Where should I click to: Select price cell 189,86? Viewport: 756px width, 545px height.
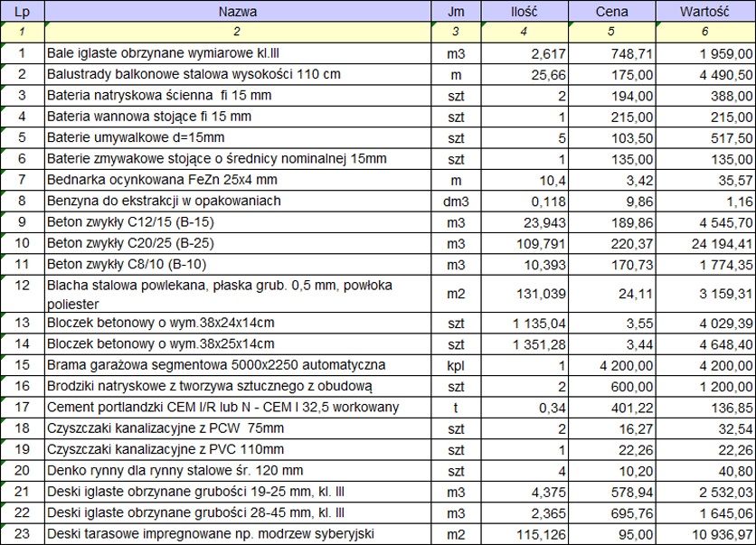point(612,222)
